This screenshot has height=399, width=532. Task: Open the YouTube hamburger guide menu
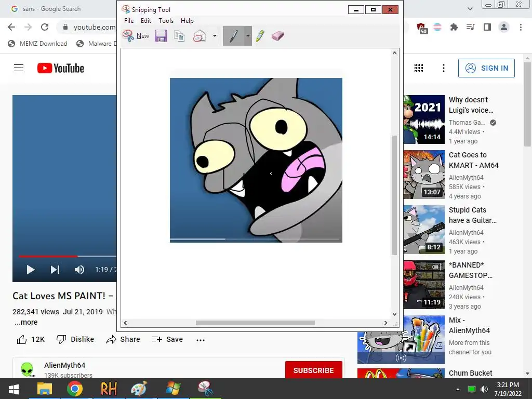click(19, 68)
